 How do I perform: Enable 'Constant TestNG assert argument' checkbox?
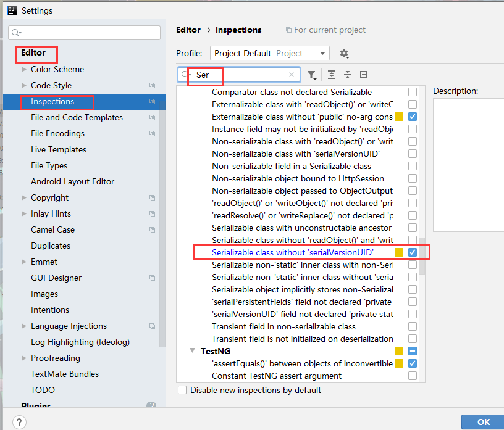pyautogui.click(x=413, y=376)
